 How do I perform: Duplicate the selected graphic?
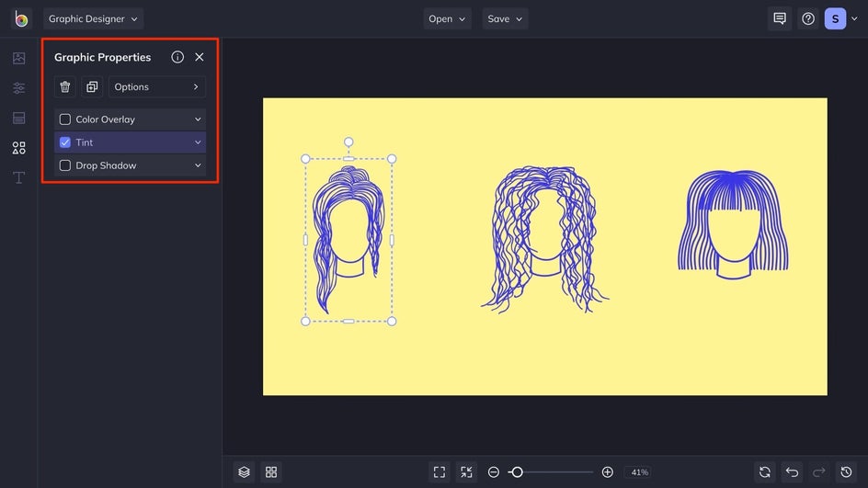pos(92,87)
